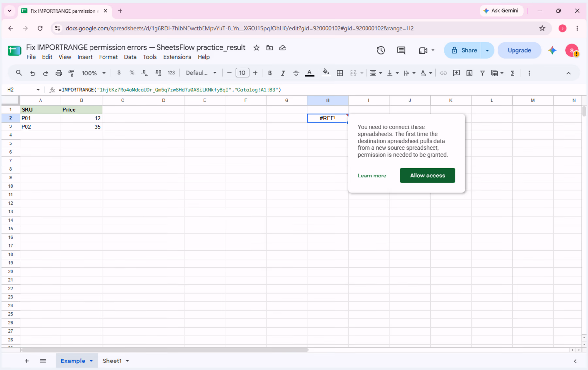Check the cloud document status icon
This screenshot has height=370, width=588.
click(283, 48)
